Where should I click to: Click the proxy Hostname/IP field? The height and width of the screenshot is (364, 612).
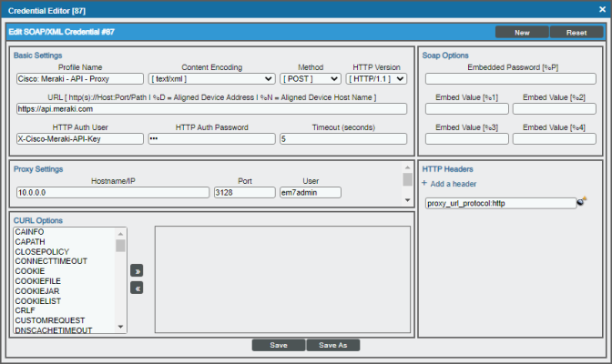point(113,192)
